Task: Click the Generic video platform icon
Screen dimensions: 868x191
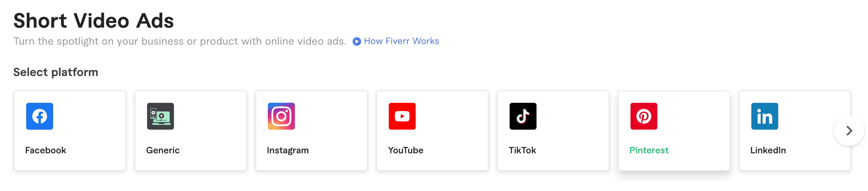Action: point(161,116)
